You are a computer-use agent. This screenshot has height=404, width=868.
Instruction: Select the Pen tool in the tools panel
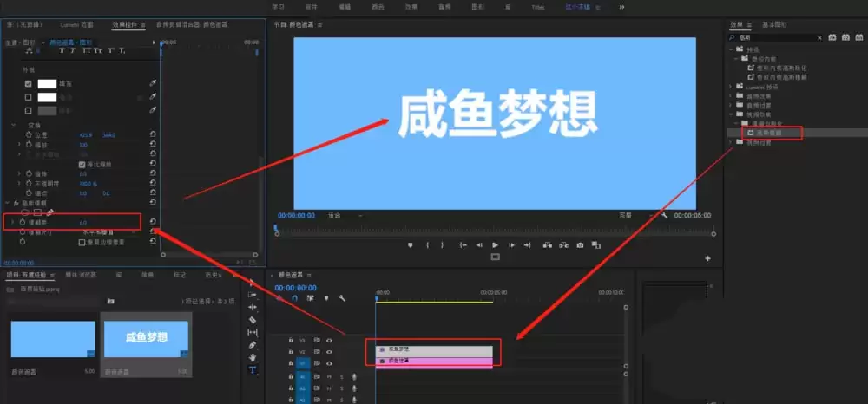[253, 345]
